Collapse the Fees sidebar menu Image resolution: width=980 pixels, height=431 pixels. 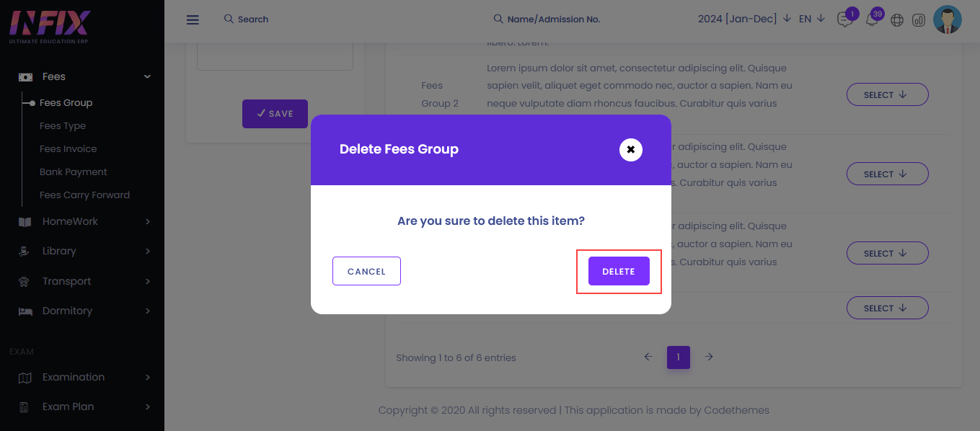click(x=85, y=76)
